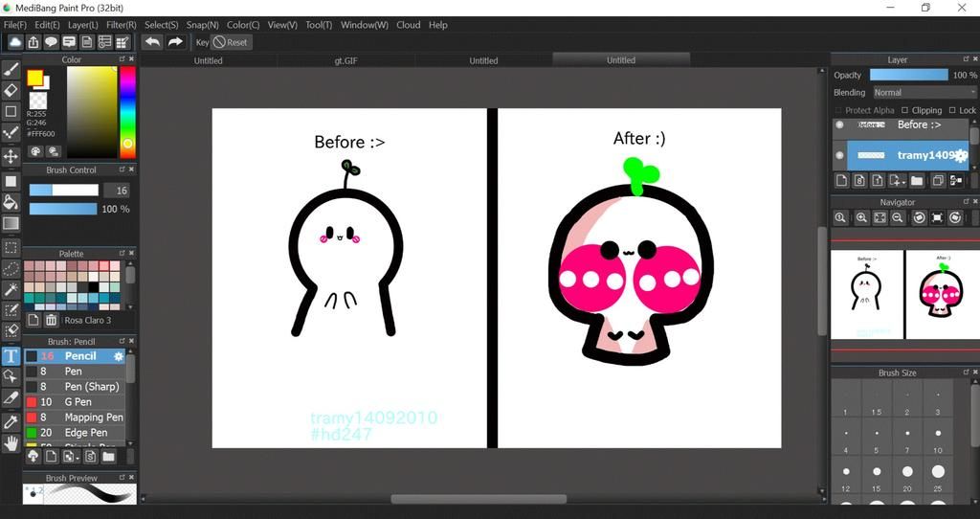Image resolution: width=980 pixels, height=519 pixels.
Task: Select transparent color swatch
Action: click(x=38, y=100)
